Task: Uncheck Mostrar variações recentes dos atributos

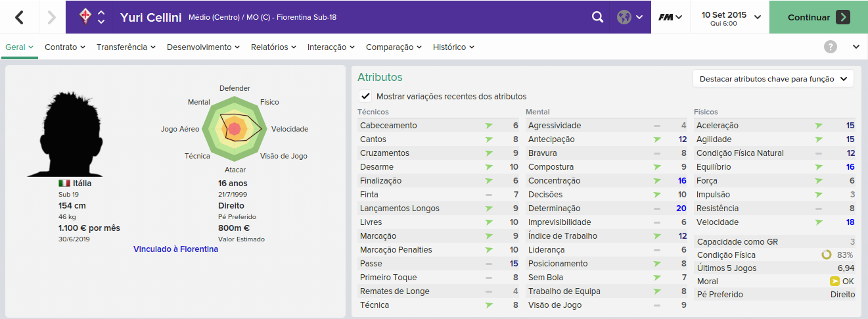Action: tap(365, 96)
